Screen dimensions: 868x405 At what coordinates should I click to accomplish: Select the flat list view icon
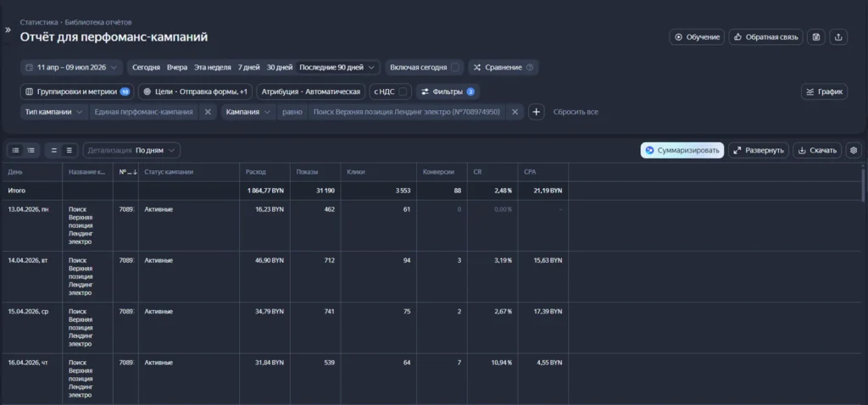pos(16,150)
